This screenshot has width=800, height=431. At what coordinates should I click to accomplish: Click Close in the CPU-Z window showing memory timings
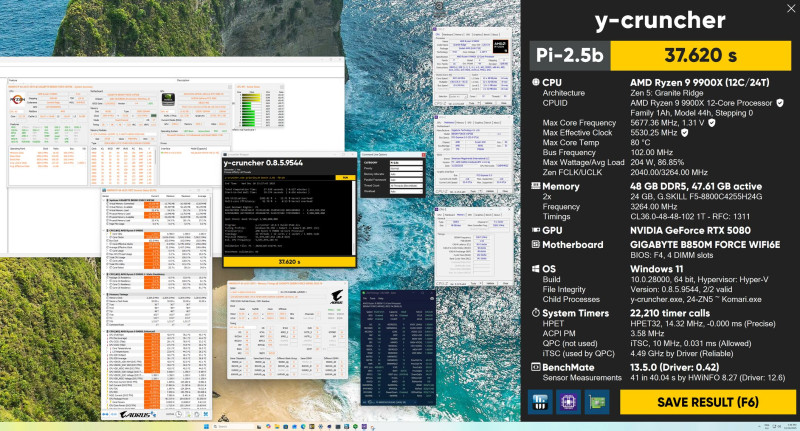click(506, 283)
